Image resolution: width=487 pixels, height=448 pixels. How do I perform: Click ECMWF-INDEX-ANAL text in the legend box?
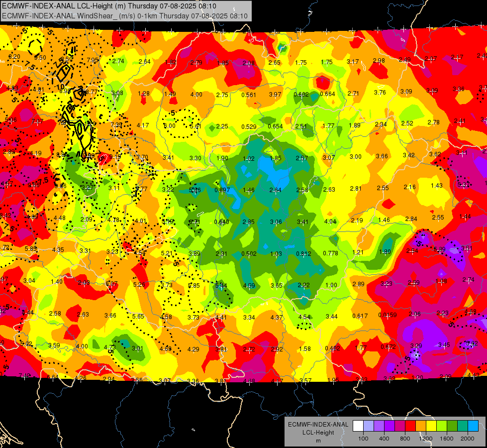coord(318,425)
